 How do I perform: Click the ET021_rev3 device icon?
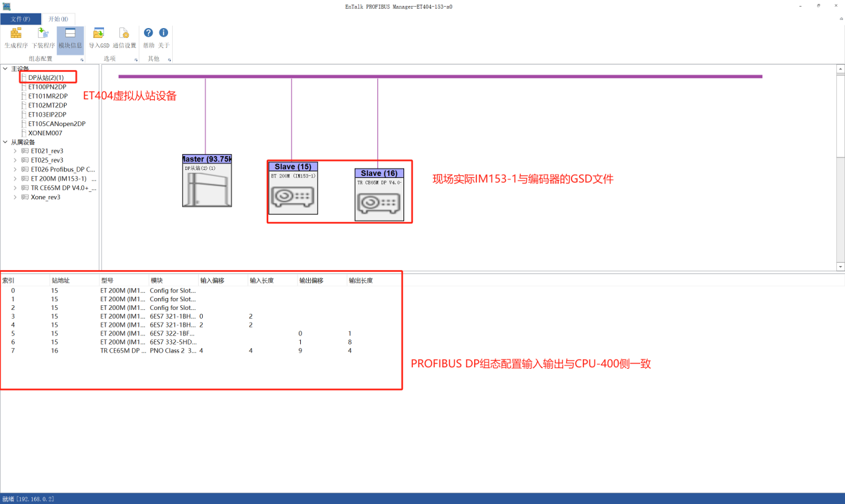25,151
